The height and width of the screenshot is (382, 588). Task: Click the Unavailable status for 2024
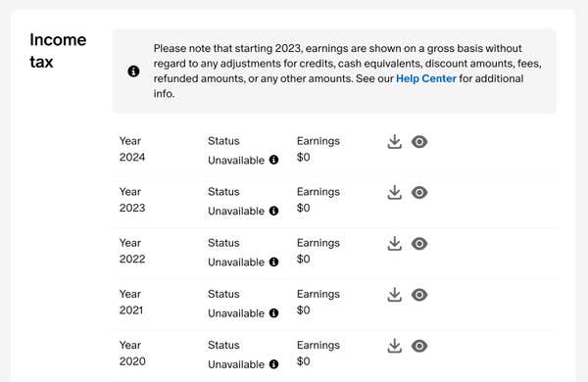click(x=236, y=161)
